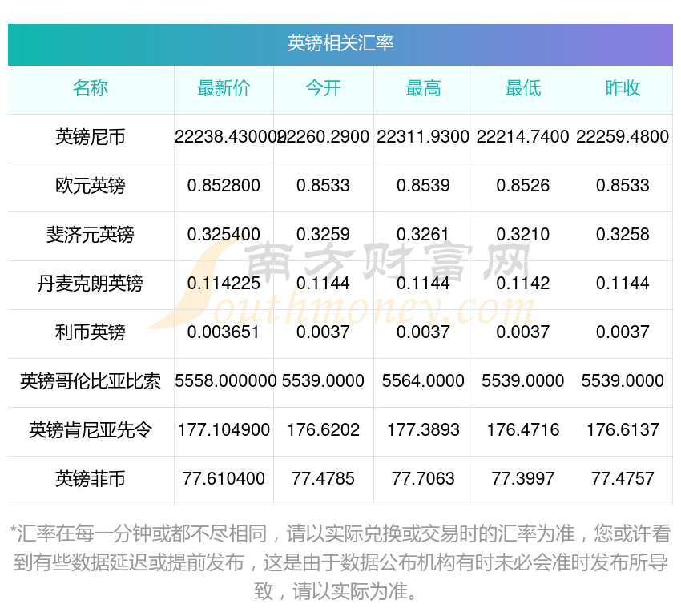Click high value 0.3261
681x616 pixels.
coord(423,235)
